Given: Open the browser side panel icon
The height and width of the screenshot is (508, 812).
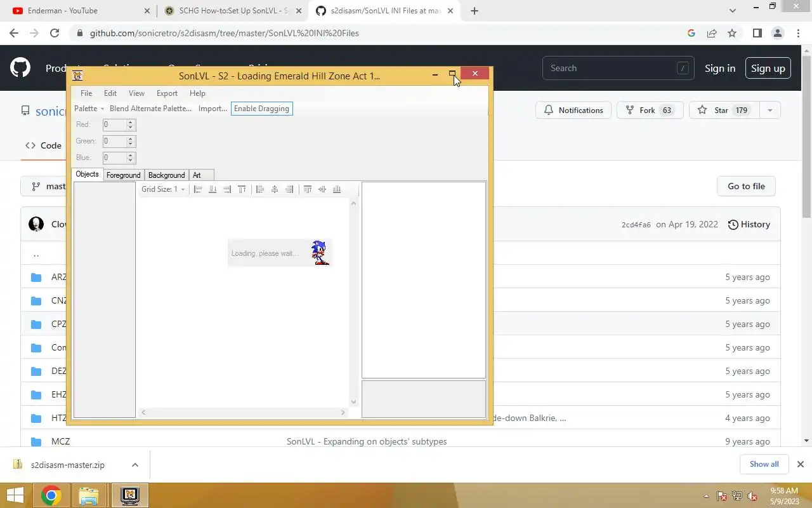Looking at the screenshot, I should pos(757,33).
